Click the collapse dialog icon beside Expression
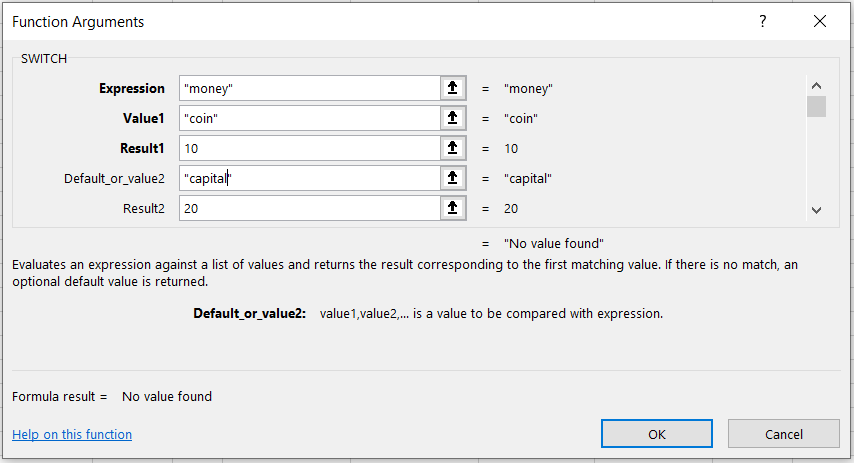 pyautogui.click(x=453, y=88)
